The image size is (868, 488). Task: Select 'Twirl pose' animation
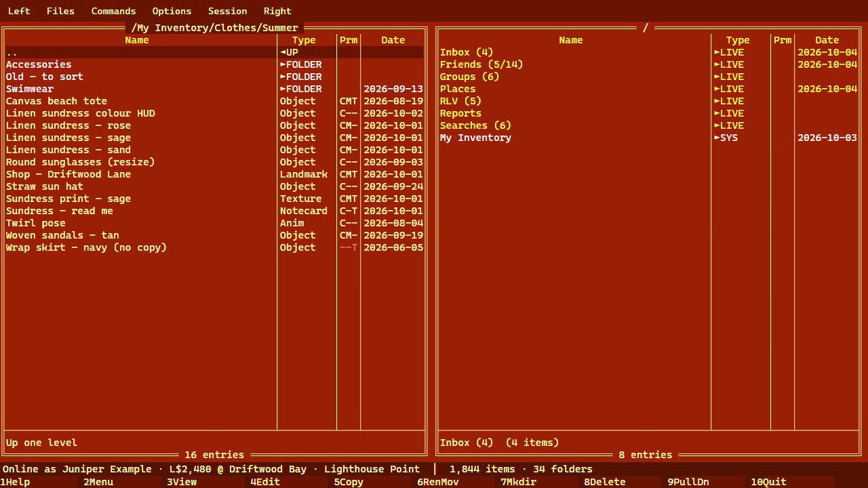[x=214, y=223]
